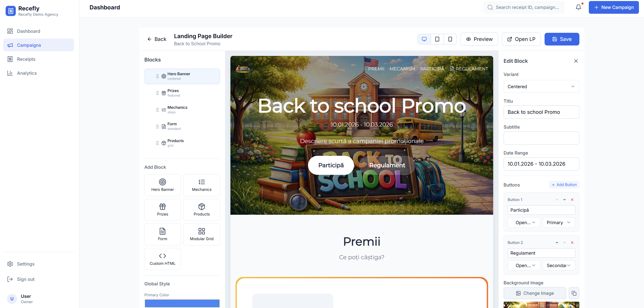Image resolution: width=644 pixels, height=308 pixels.
Task: Move Button 2 up
Action: click(557, 242)
